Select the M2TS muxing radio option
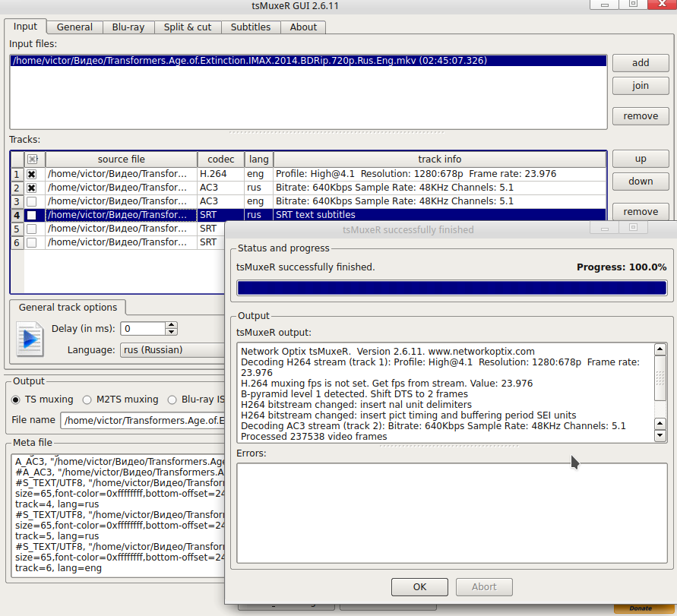Image resolution: width=677 pixels, height=616 pixels. click(88, 400)
